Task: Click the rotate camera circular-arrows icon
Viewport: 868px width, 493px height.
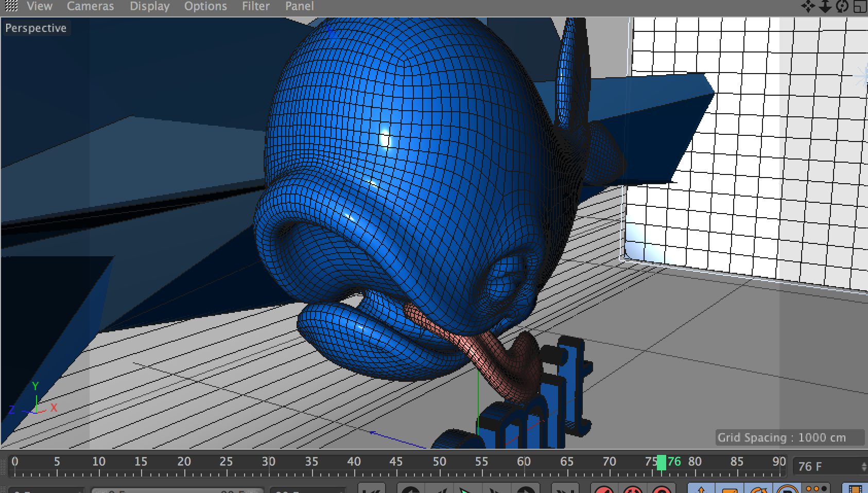Action: (842, 7)
